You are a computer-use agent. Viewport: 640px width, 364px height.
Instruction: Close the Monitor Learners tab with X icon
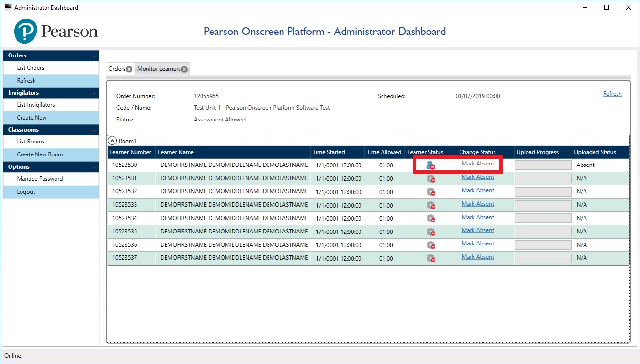(184, 69)
